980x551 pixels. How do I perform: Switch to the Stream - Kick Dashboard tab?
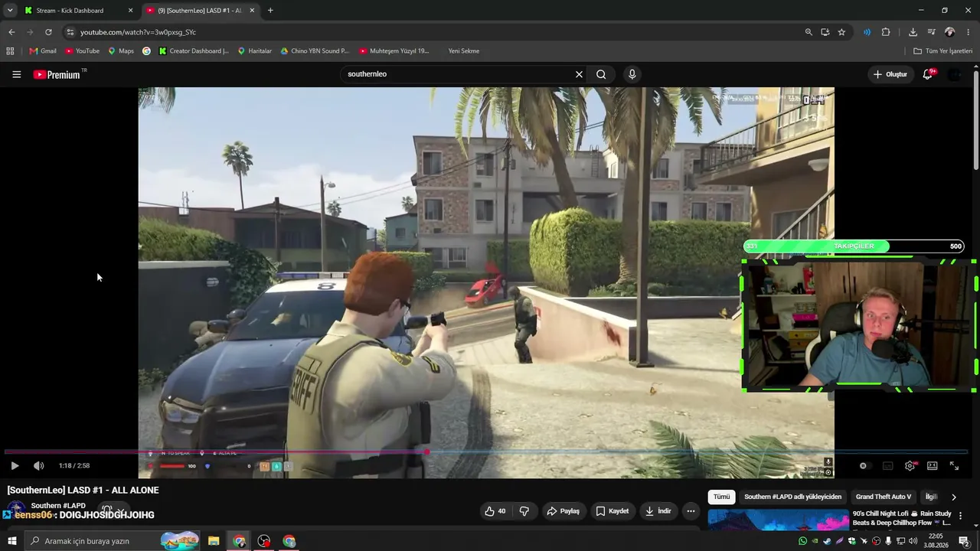point(70,11)
